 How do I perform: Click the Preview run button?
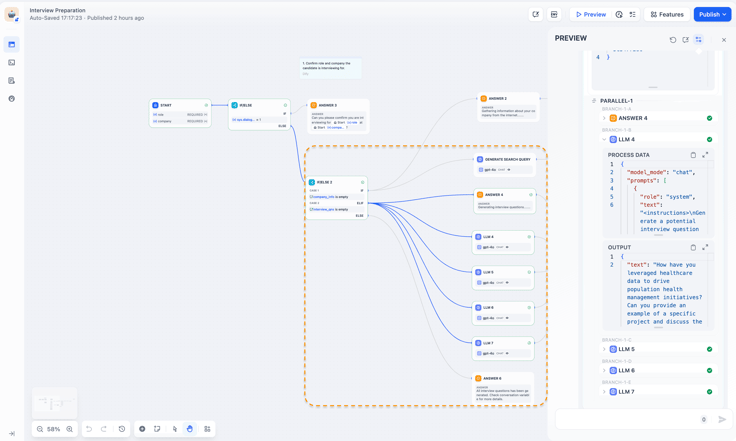coord(591,15)
